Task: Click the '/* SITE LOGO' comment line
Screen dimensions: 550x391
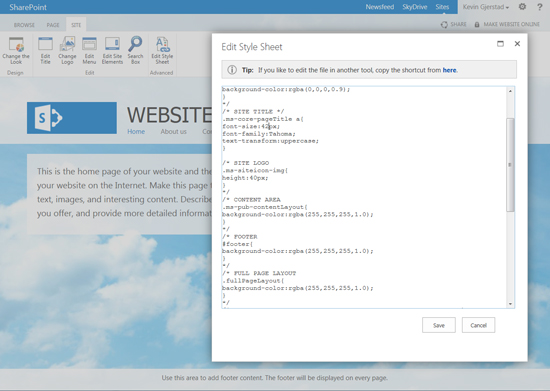Action: pos(246,163)
